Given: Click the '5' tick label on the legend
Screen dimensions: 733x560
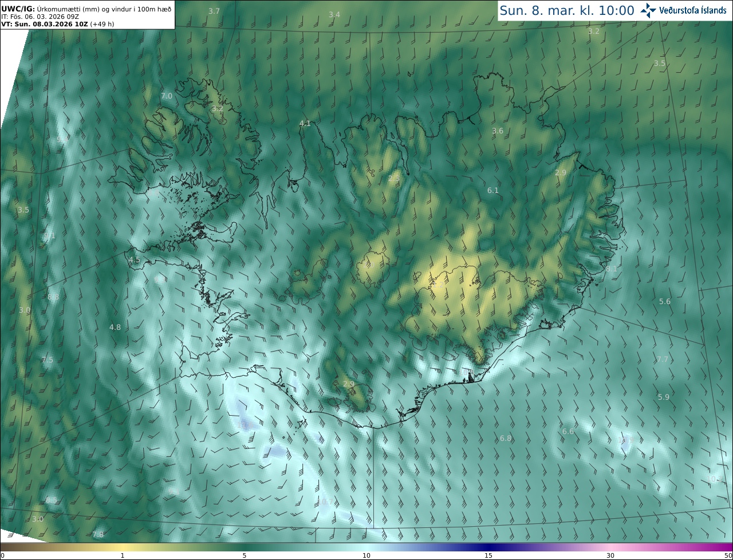Looking at the screenshot, I should click(x=245, y=555).
